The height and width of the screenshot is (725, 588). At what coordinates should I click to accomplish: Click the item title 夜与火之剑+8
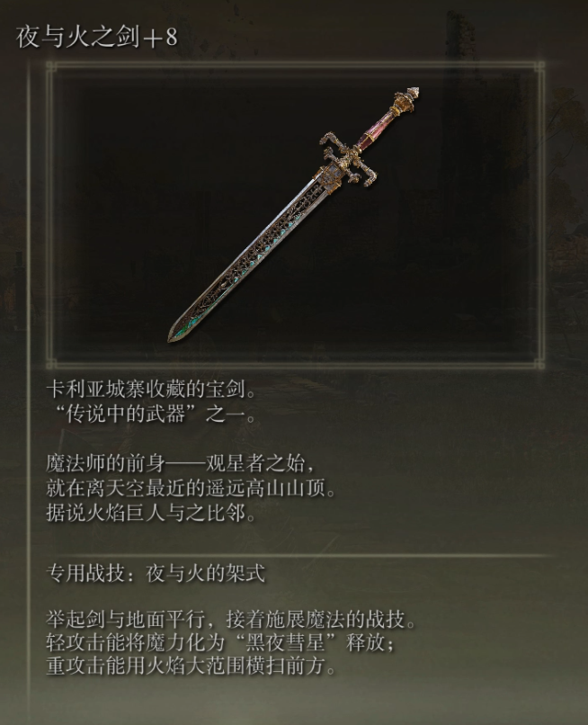97,37
